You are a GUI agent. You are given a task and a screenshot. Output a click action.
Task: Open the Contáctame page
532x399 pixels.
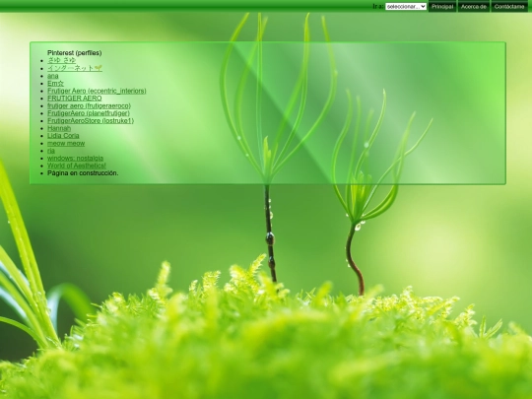click(509, 7)
